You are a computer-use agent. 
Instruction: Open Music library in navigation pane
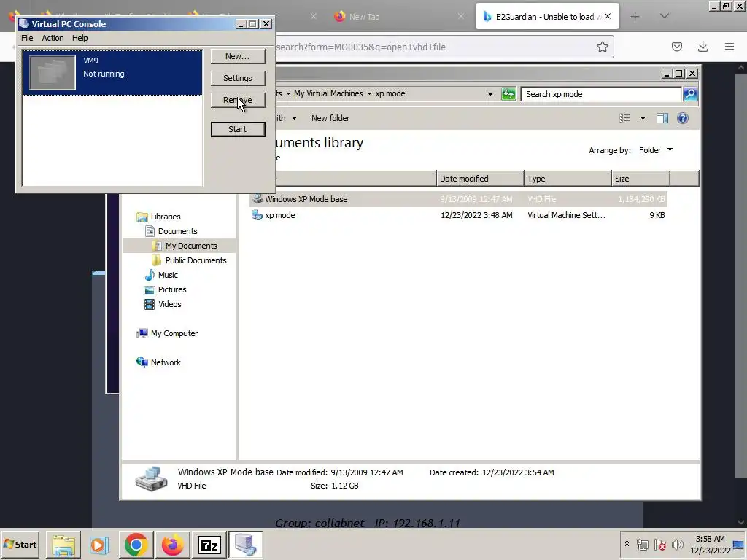coord(168,275)
